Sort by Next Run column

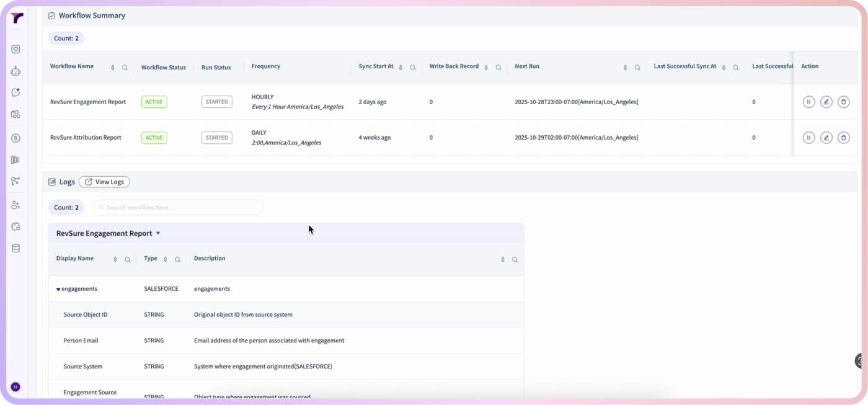click(625, 68)
